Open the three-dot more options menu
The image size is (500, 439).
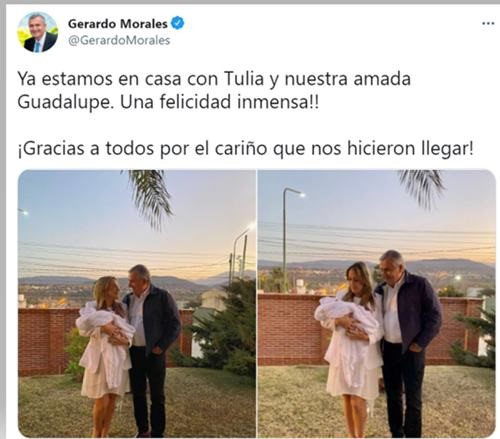(x=488, y=24)
